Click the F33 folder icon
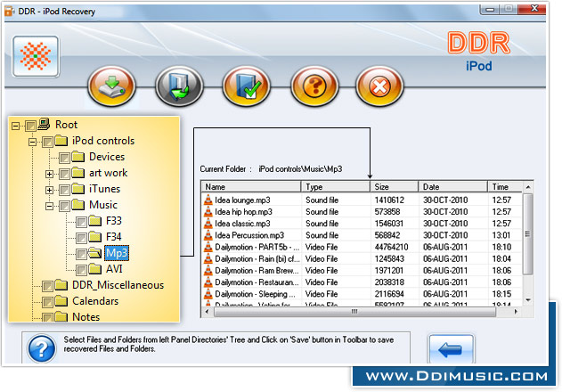Image resolution: width=562 pixels, height=392 pixels. click(x=95, y=221)
